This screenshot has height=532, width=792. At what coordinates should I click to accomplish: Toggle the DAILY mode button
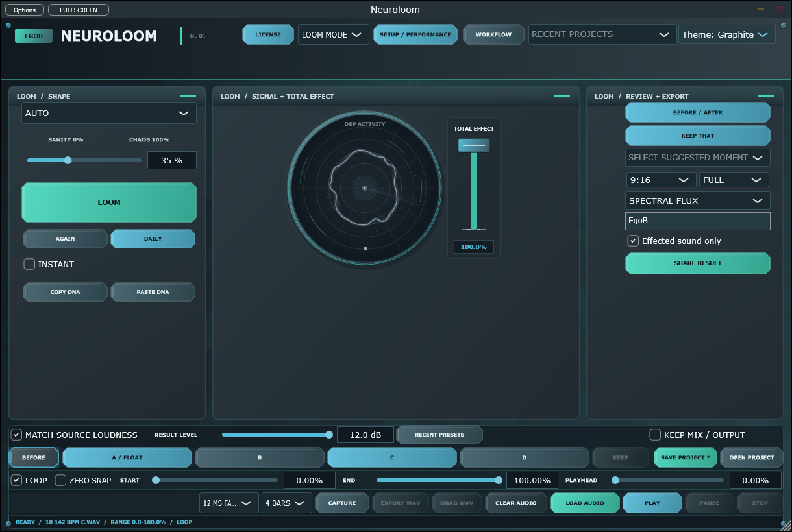click(153, 239)
